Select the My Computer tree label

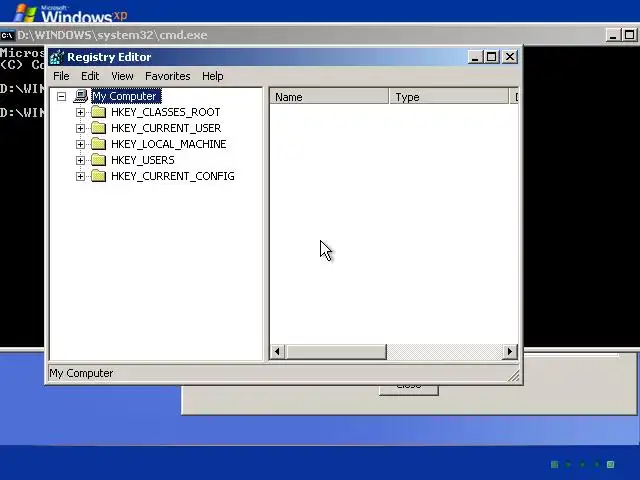126,96
